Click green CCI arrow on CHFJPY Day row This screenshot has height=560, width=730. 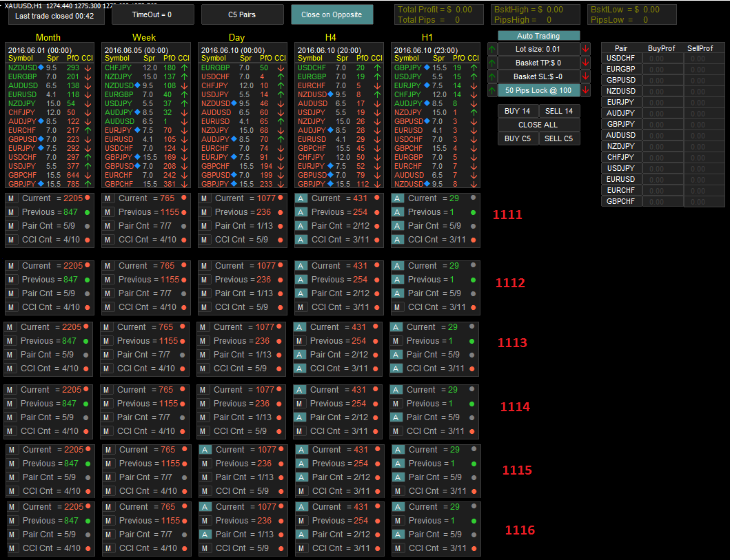tap(281, 85)
